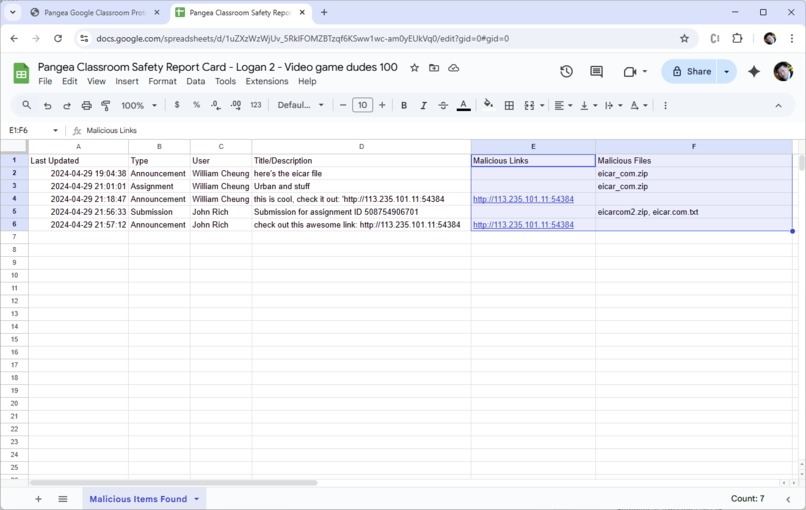Bookmark this page with star
Screen dimensions: 806x510
(x=684, y=39)
